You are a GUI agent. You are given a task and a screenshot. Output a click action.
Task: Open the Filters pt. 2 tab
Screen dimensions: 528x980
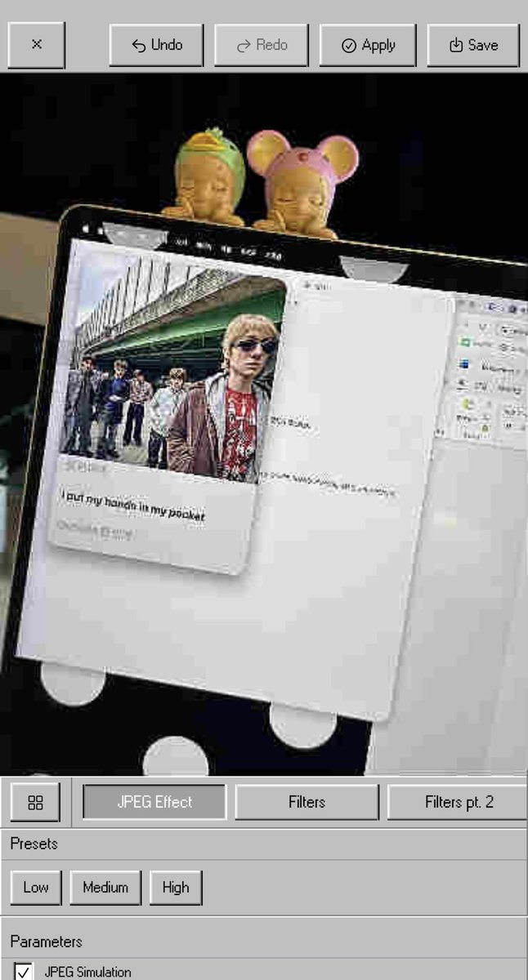tap(458, 802)
